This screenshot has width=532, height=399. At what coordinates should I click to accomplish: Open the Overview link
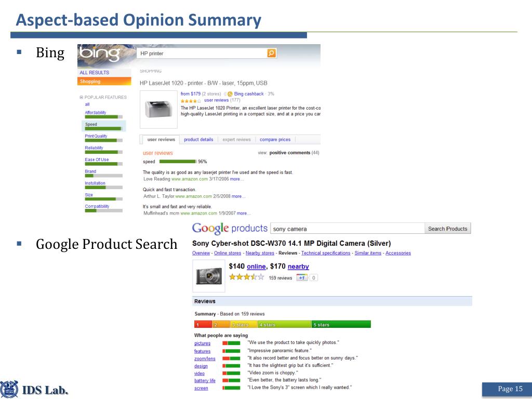pyautogui.click(x=201, y=253)
